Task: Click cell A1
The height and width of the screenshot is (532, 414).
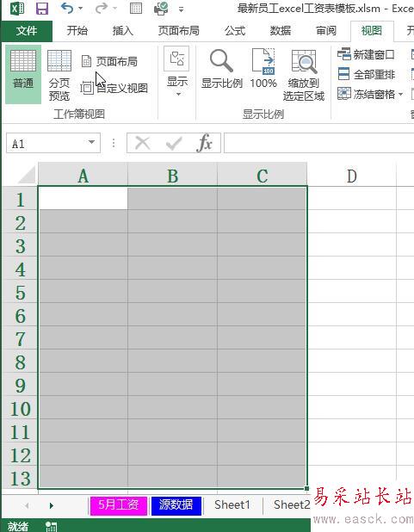Action: (x=83, y=198)
